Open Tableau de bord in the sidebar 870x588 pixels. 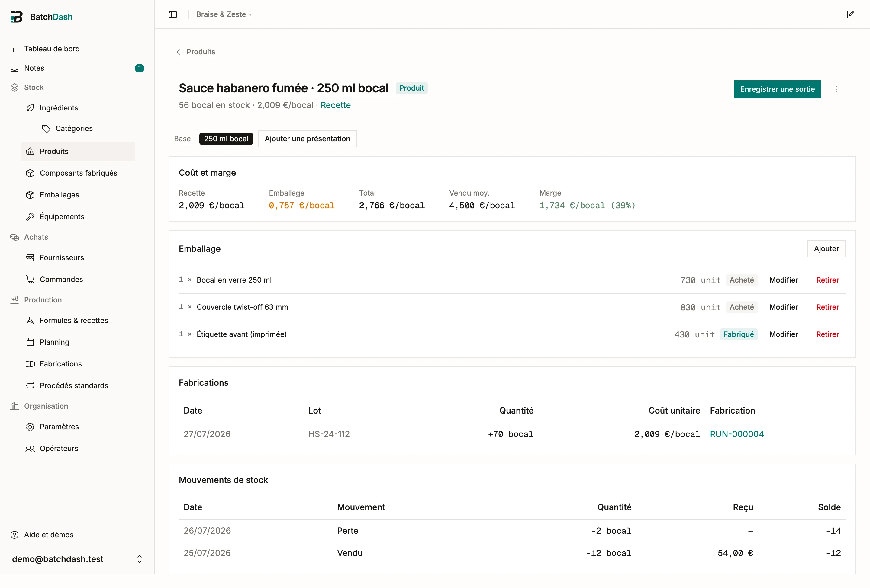click(52, 49)
